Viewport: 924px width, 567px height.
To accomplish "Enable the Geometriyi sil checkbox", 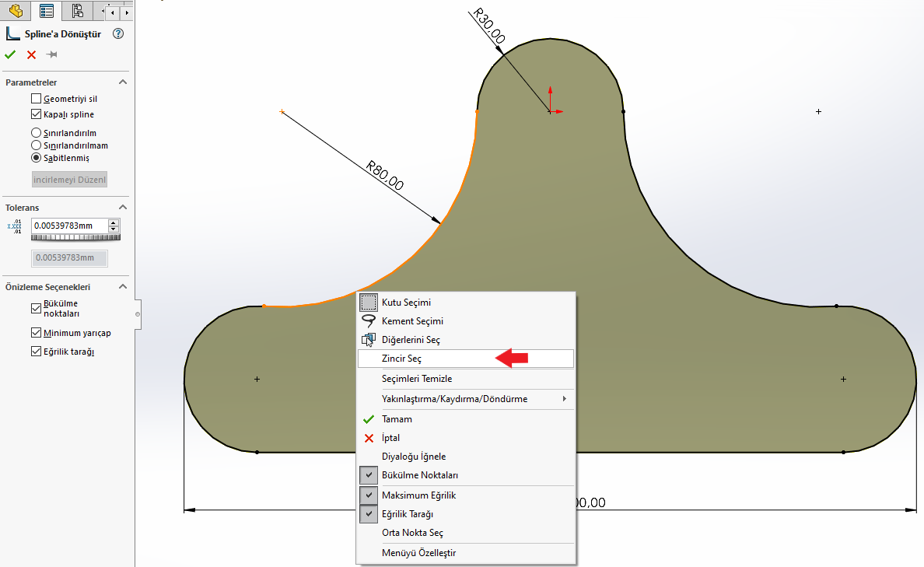I will click(35, 98).
